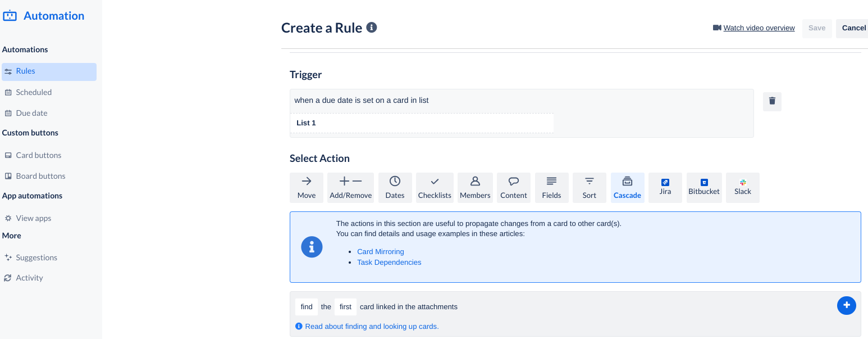Open the Create a Rule info icon
Screen dimensions: 868x339
[x=371, y=27]
